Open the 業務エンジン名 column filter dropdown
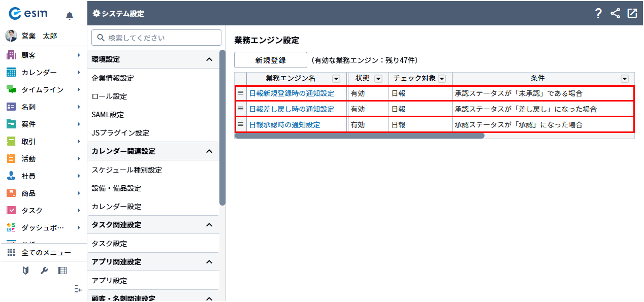Viewport: 644px width, 302px height. pos(336,79)
